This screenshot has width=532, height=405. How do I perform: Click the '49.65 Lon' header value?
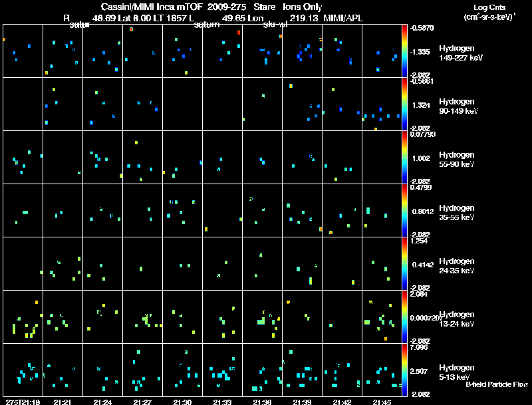click(x=243, y=18)
